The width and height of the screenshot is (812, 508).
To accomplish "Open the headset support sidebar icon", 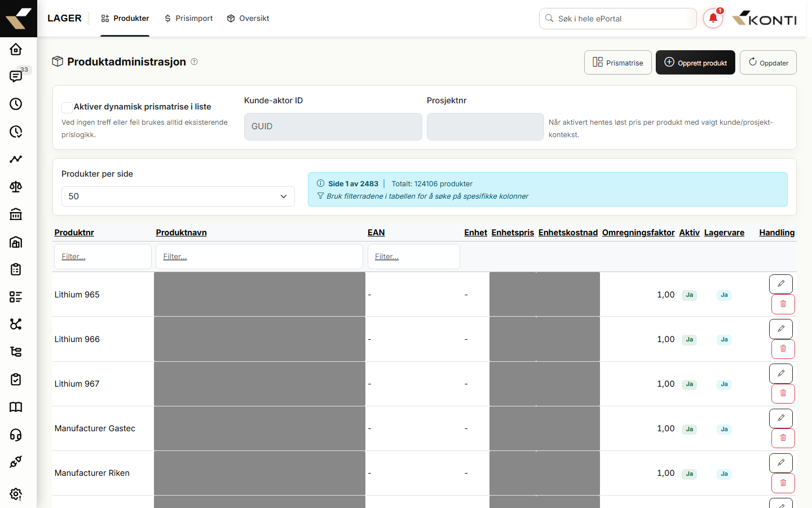I will pyautogui.click(x=16, y=435).
